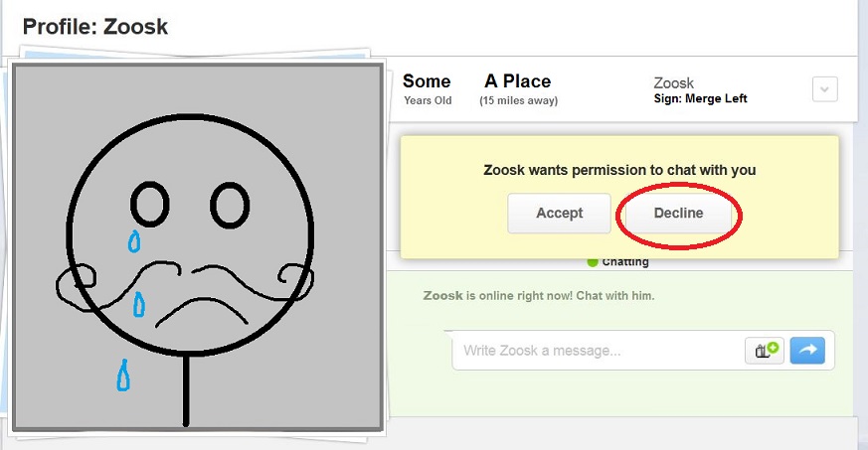Open the sad face profile photo
Viewport: 868px width, 450px height.
coord(197,246)
